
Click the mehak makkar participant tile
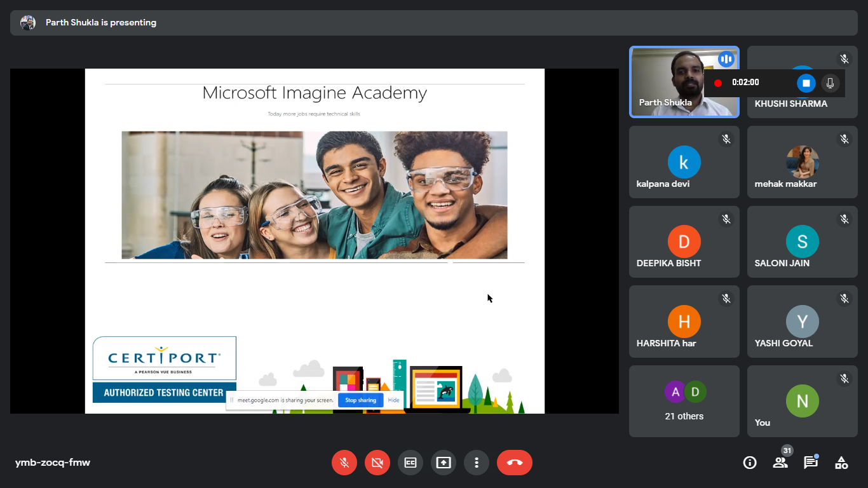coord(802,162)
